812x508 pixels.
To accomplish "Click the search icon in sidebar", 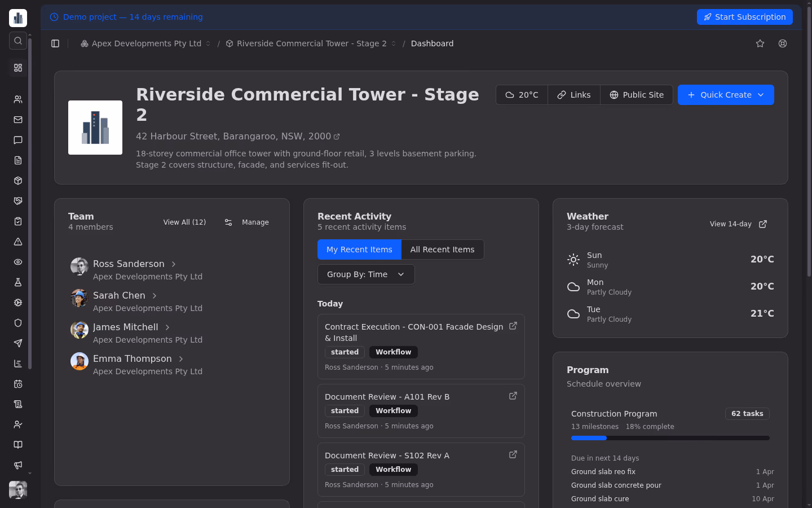I will [x=18, y=41].
